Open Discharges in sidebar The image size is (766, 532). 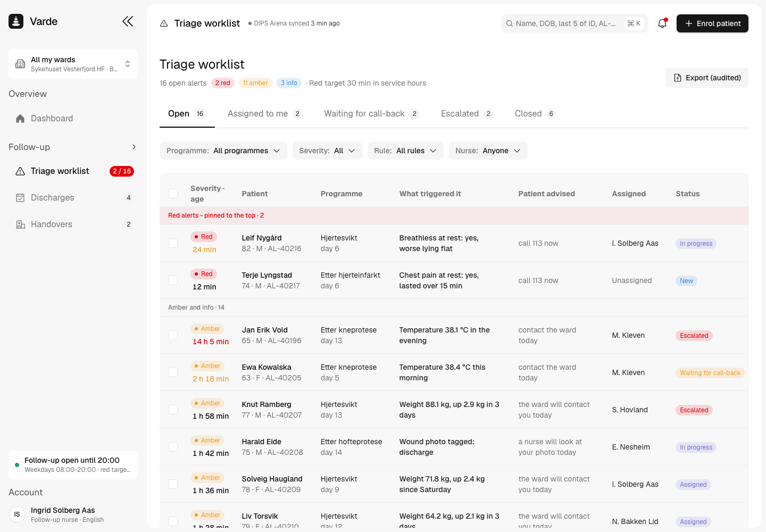tap(73, 198)
